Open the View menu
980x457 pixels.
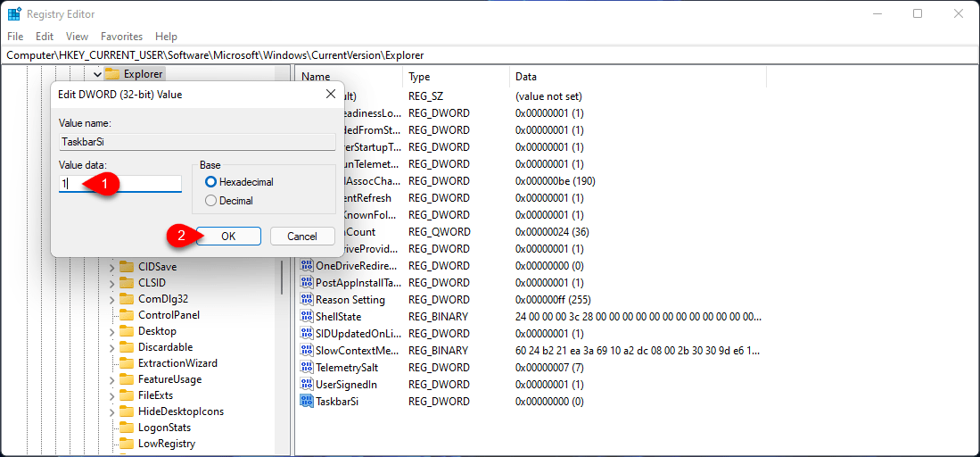77,37
